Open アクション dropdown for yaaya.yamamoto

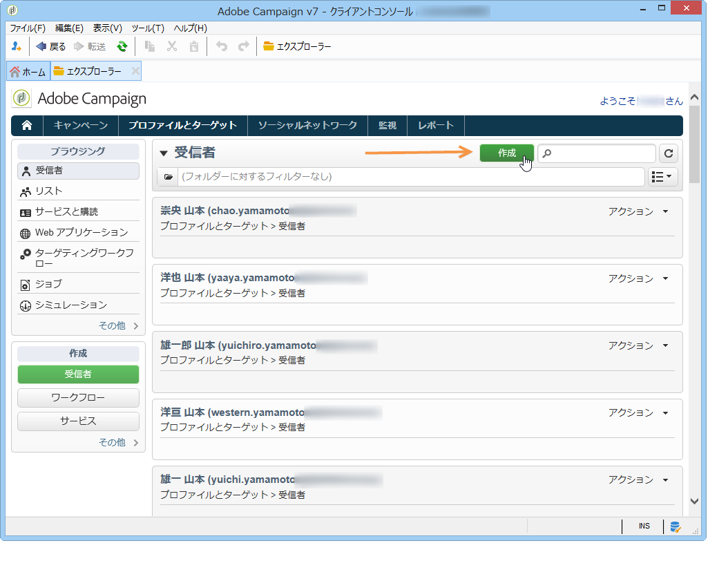(638, 278)
